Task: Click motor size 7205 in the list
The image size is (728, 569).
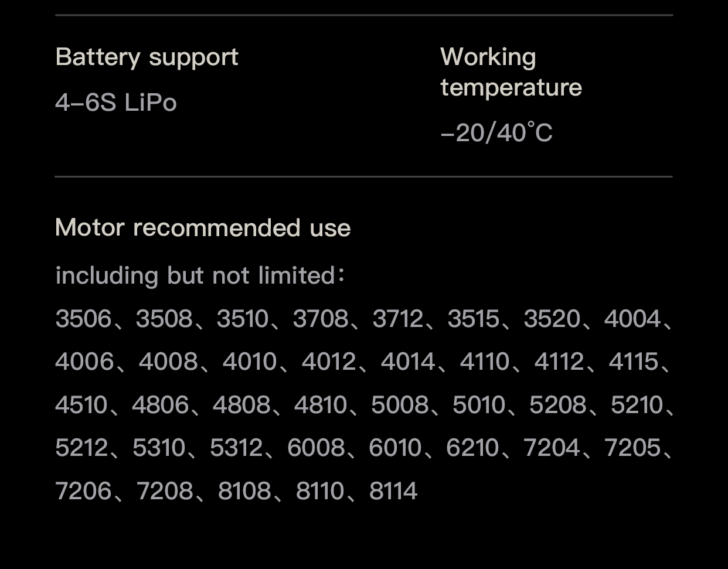Action: point(632,448)
